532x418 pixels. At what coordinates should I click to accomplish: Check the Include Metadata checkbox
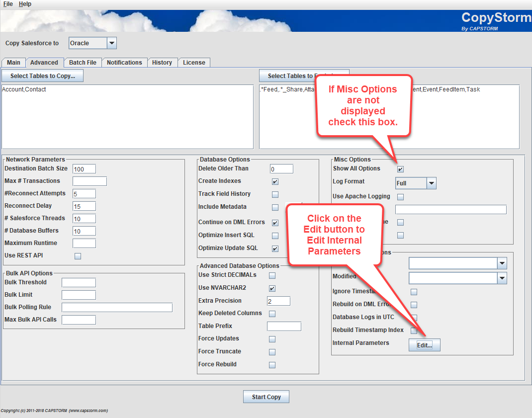[x=275, y=207]
